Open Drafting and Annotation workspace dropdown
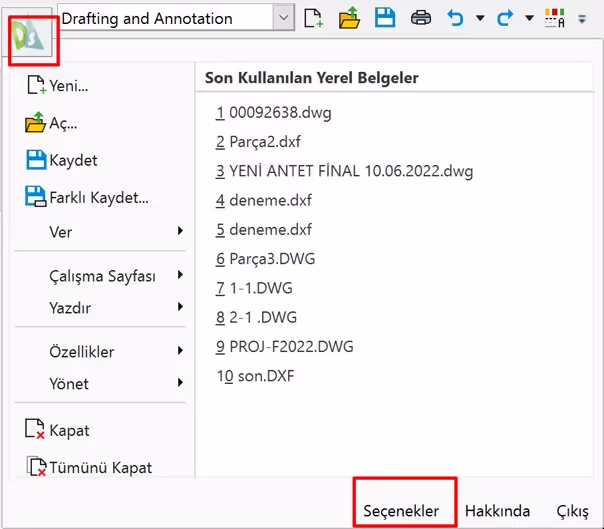The height and width of the screenshot is (529, 604). [x=284, y=17]
